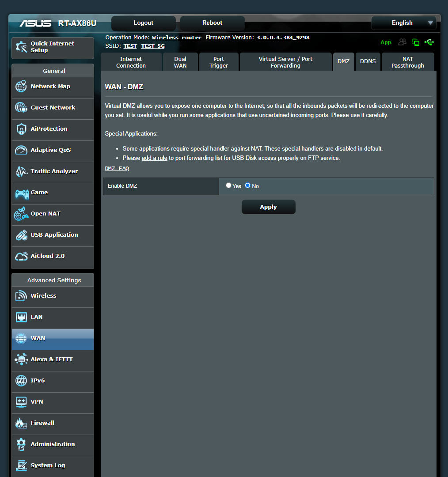Select Yes to enable DMZ
448x477 pixels.
(228, 185)
